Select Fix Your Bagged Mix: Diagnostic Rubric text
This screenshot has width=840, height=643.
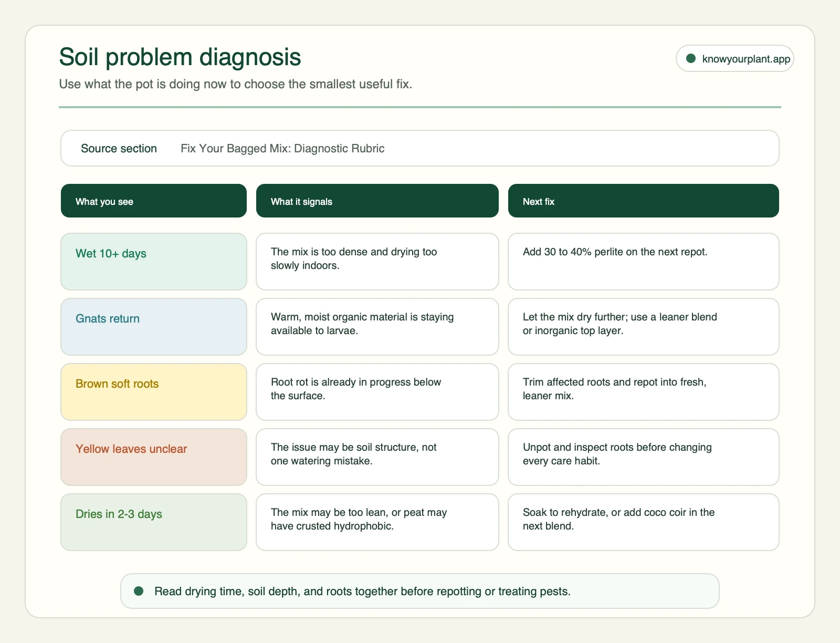click(x=282, y=149)
